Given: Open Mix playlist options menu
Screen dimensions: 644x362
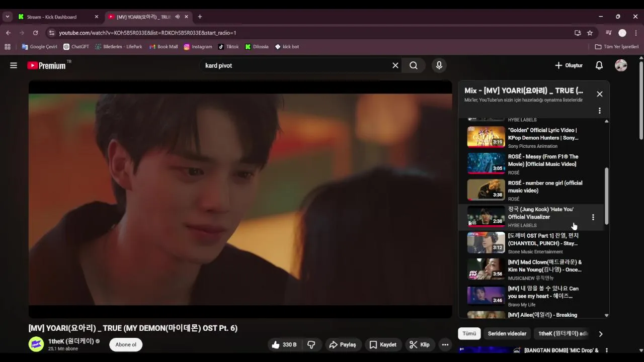Looking at the screenshot, I should tap(600, 111).
